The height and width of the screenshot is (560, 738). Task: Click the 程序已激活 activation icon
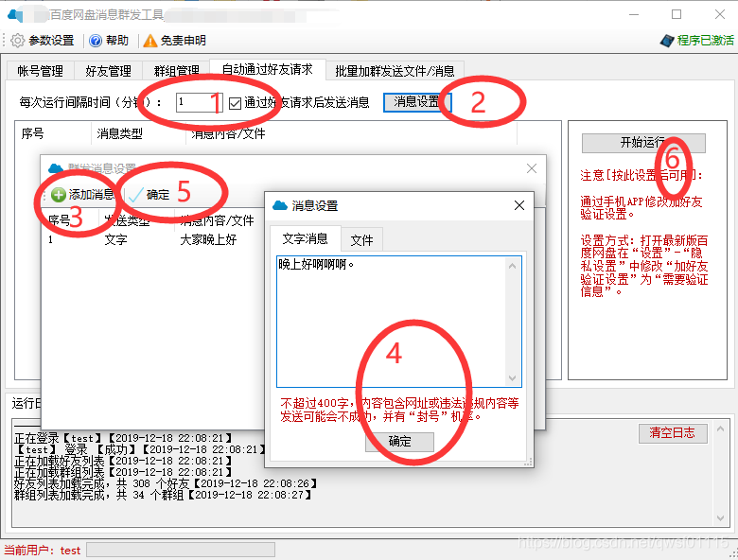click(667, 41)
